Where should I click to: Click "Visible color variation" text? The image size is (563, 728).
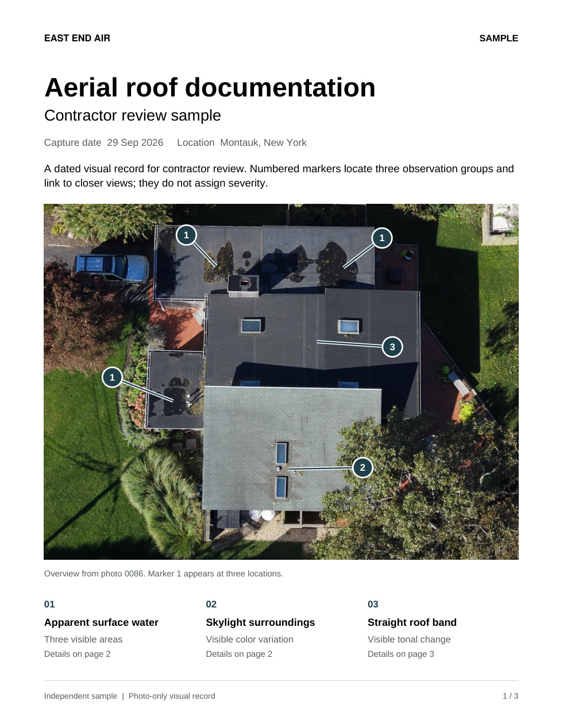point(250,639)
